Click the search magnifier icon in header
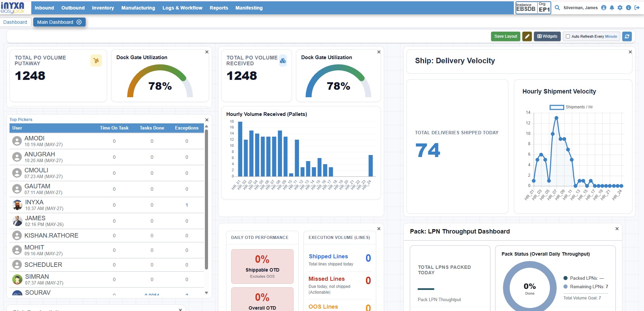The image size is (644, 311). (x=557, y=7)
